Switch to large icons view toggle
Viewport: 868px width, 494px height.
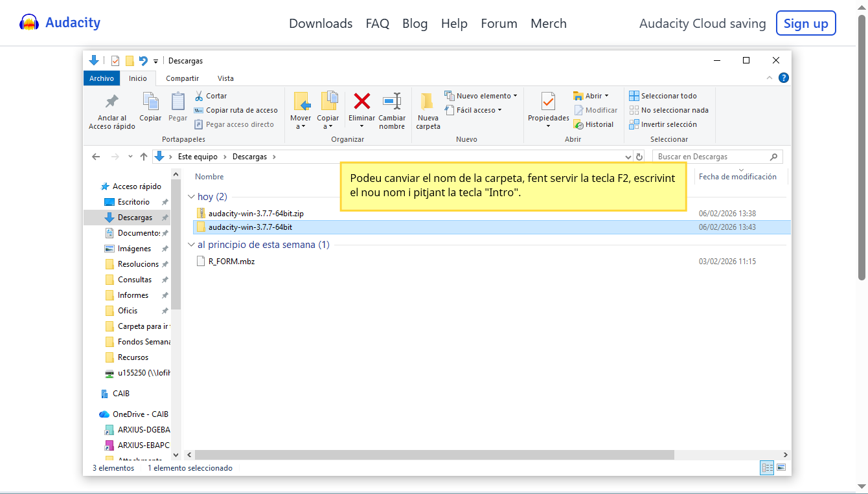pyautogui.click(x=781, y=467)
